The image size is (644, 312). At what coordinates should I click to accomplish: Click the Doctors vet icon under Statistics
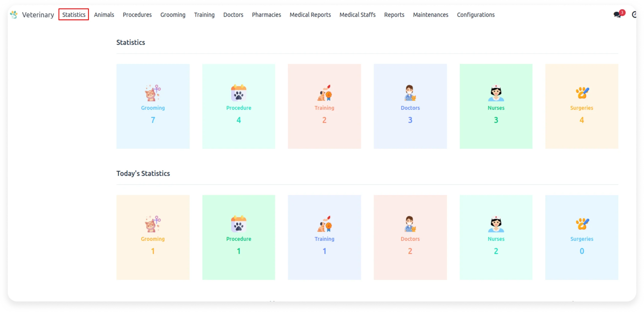coord(410,93)
